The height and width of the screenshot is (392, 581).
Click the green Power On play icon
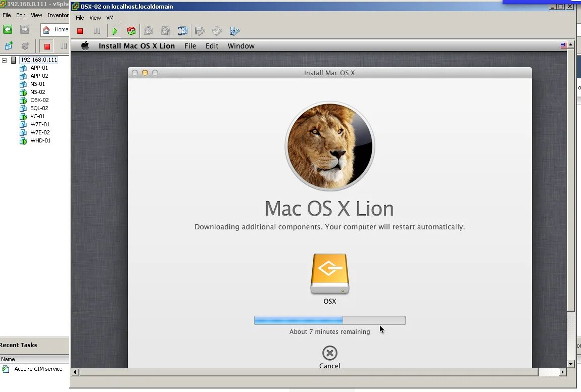coord(115,31)
